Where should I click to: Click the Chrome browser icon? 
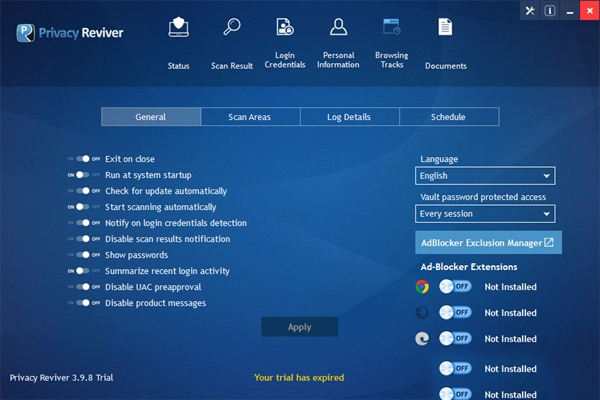click(x=422, y=287)
